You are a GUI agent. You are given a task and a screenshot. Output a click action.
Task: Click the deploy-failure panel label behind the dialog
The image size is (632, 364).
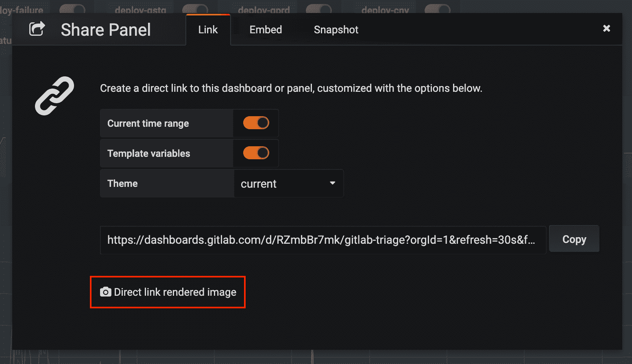22,10
